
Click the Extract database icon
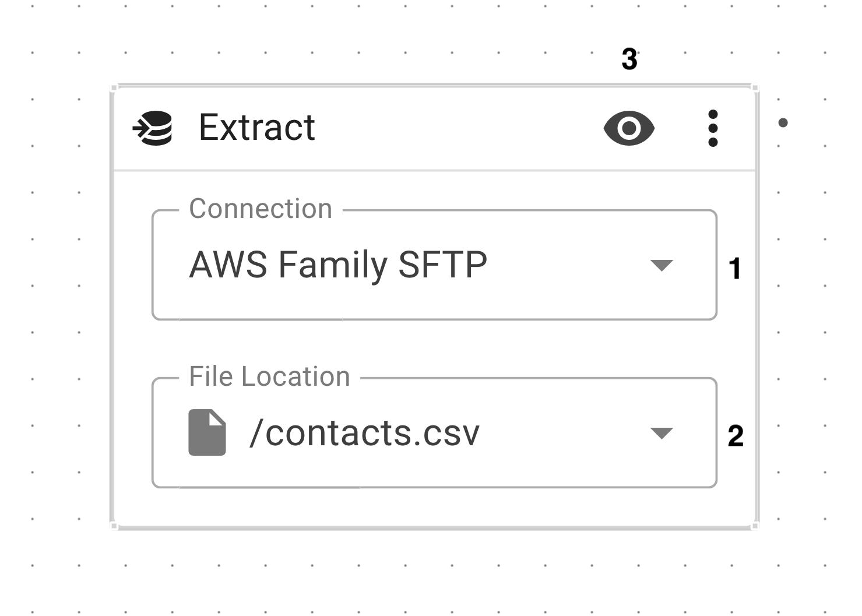click(x=153, y=128)
